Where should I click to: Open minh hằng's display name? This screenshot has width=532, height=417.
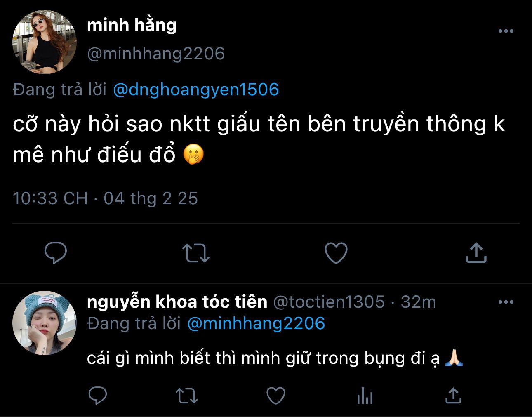pos(132,26)
